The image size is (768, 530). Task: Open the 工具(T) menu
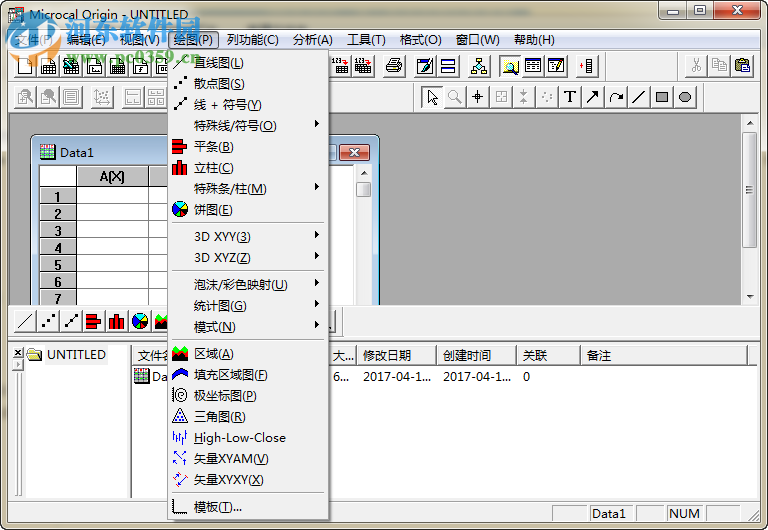pos(366,40)
